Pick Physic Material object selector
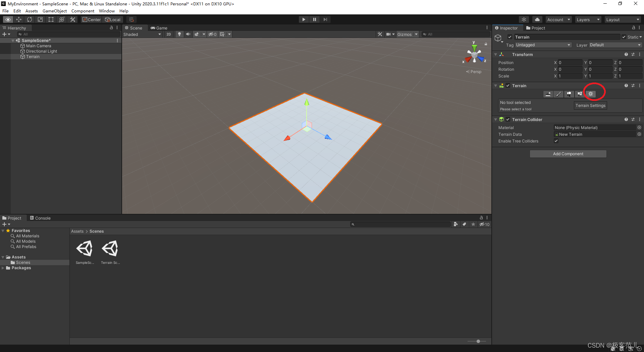The height and width of the screenshot is (352, 644). pos(639,127)
